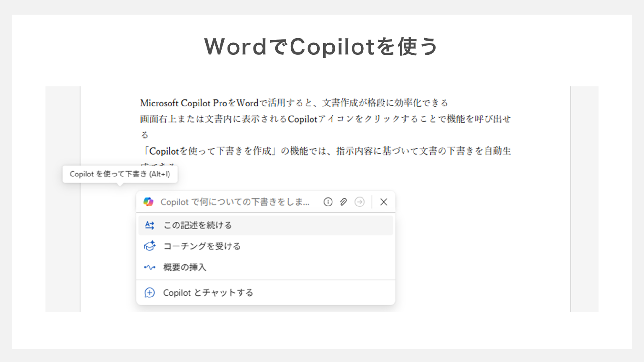Select この記述を続ける menu option

click(x=266, y=225)
